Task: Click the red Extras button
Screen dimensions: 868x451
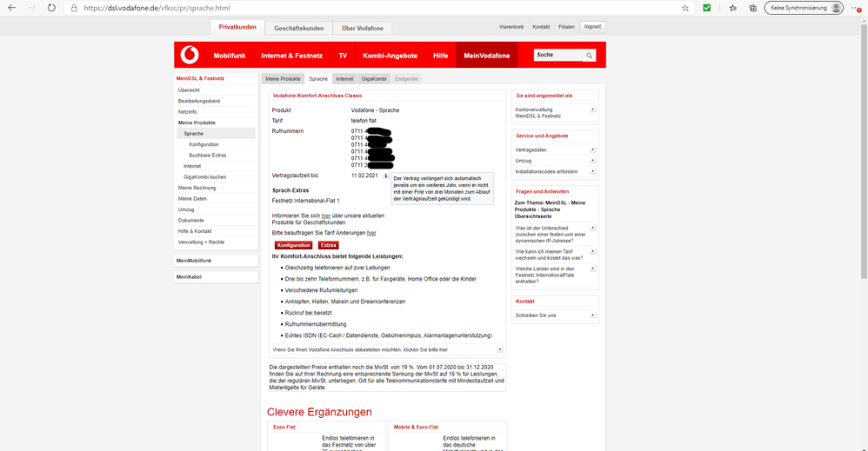Action: (x=328, y=245)
